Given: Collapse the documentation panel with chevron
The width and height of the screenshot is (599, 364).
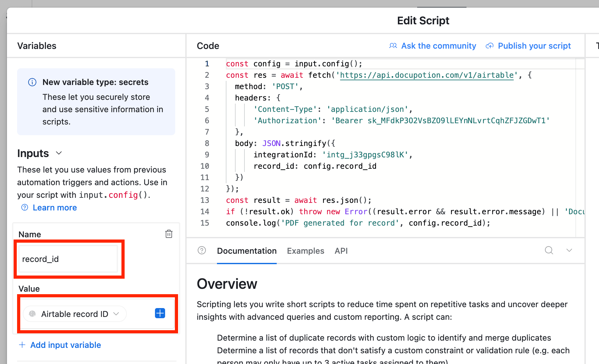Looking at the screenshot, I should pyautogui.click(x=569, y=250).
